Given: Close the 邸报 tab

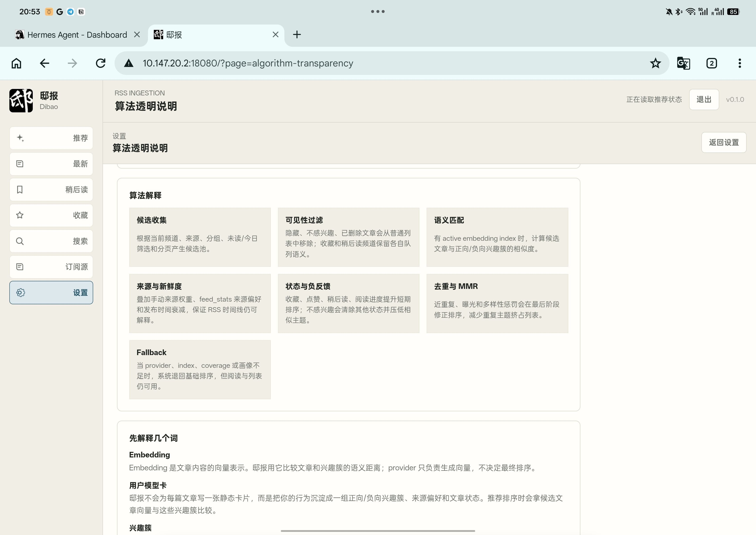Looking at the screenshot, I should (275, 35).
